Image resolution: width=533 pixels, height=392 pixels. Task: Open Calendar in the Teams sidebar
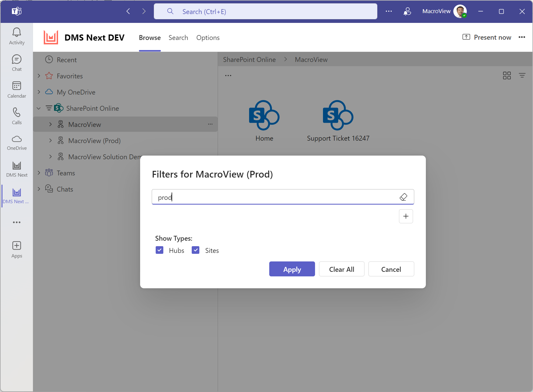point(17,90)
